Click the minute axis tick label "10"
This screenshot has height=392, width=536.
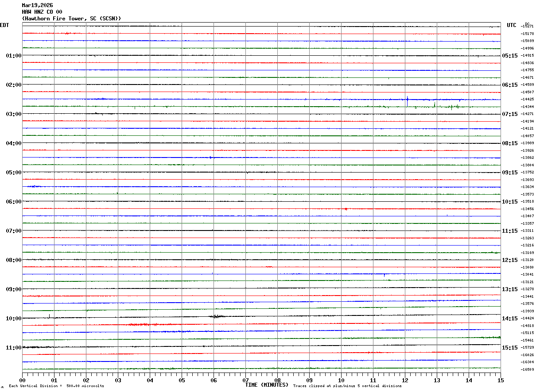(x=341, y=380)
